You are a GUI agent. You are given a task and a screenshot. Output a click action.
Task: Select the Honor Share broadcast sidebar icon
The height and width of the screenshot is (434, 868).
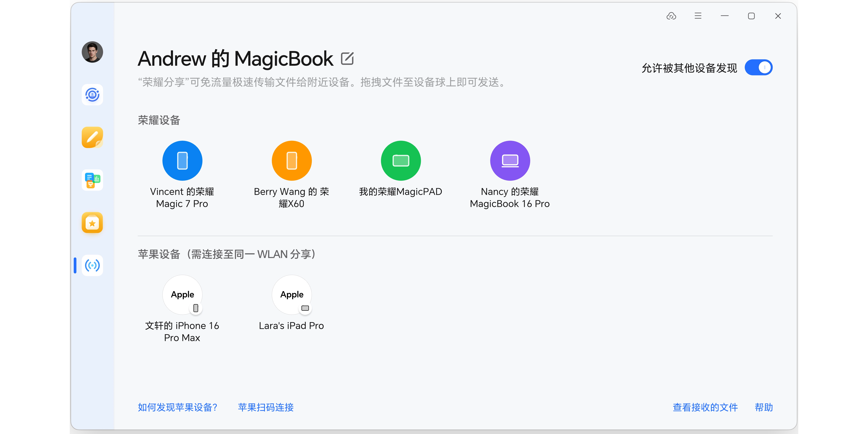pos(92,266)
